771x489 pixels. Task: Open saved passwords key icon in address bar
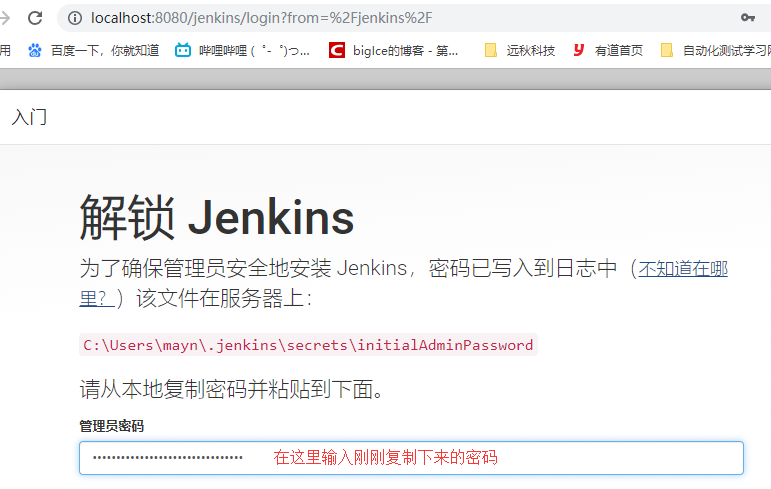click(747, 18)
